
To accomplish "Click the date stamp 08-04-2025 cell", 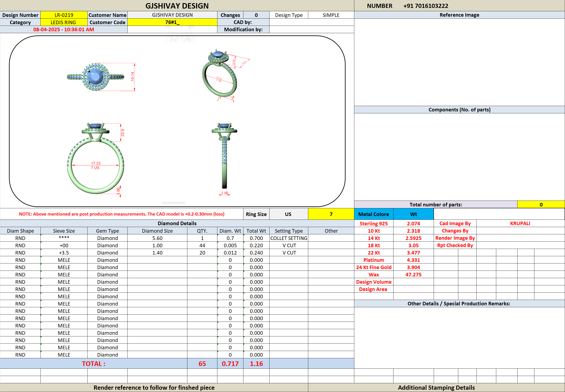I will click(64, 30).
